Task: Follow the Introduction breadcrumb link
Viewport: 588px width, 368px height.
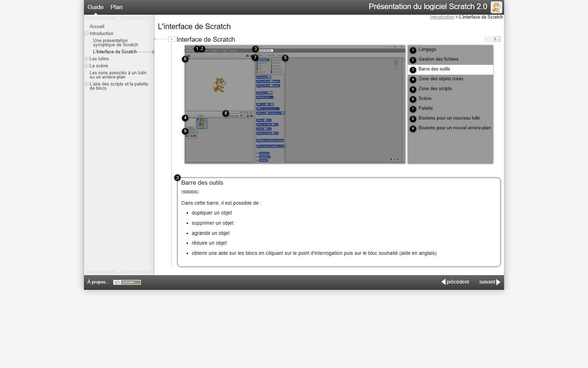Action: [x=442, y=17]
